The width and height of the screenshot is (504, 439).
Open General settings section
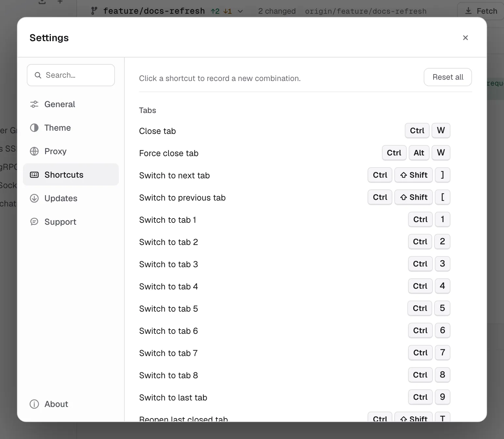71,104
